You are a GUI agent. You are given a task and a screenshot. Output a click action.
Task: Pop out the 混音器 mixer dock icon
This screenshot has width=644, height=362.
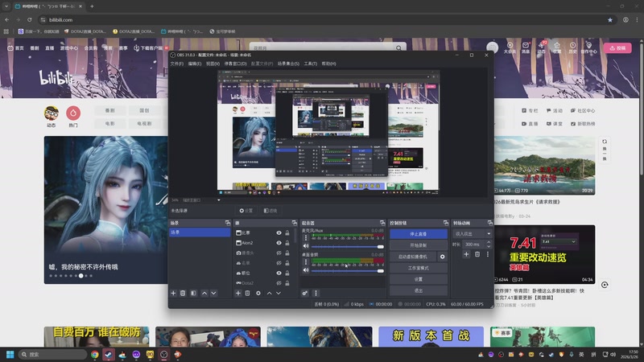382,223
